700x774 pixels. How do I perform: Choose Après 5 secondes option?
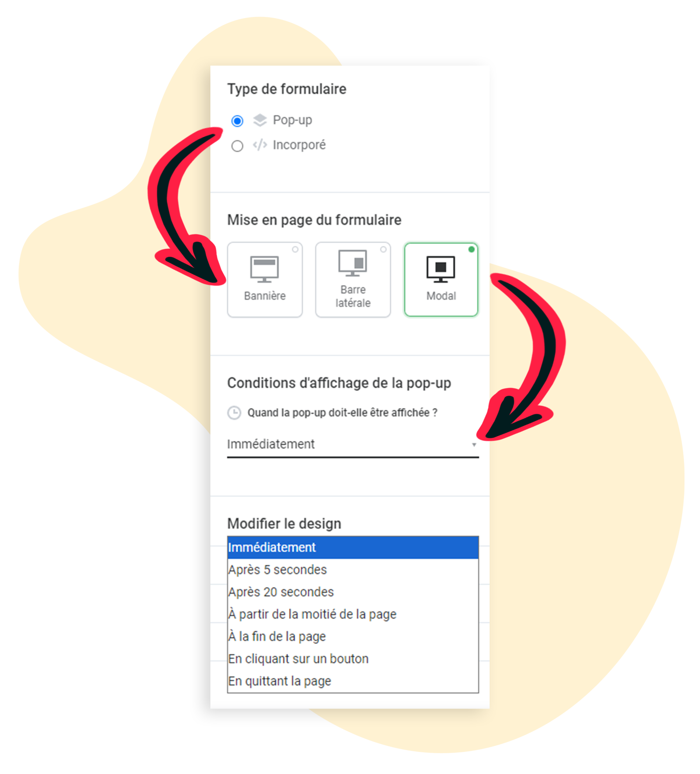click(x=353, y=569)
